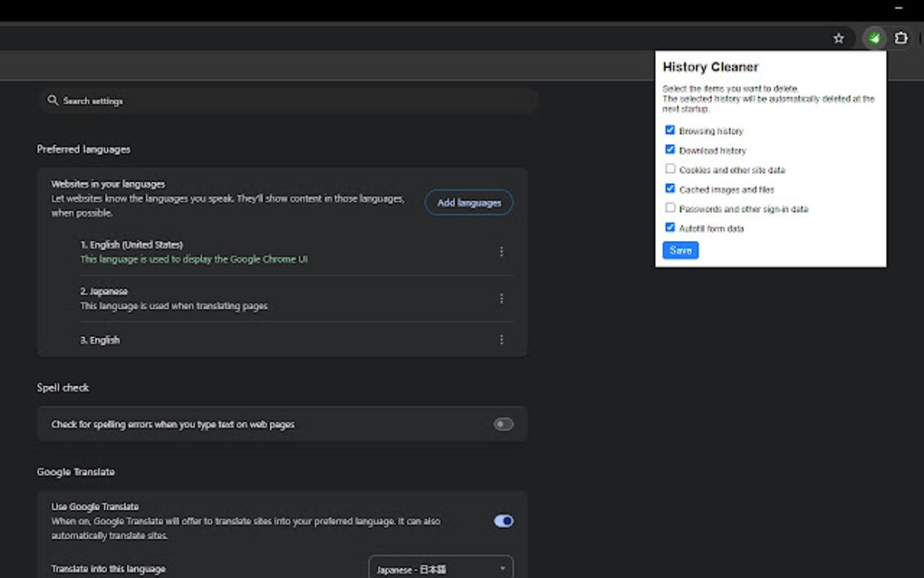Uncheck Cached images and files

coord(670,188)
